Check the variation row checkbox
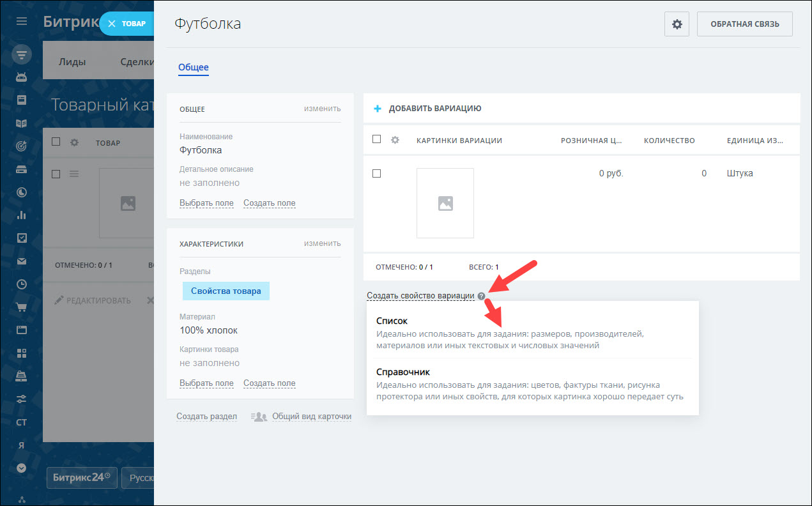The width and height of the screenshot is (812, 506). click(x=376, y=172)
